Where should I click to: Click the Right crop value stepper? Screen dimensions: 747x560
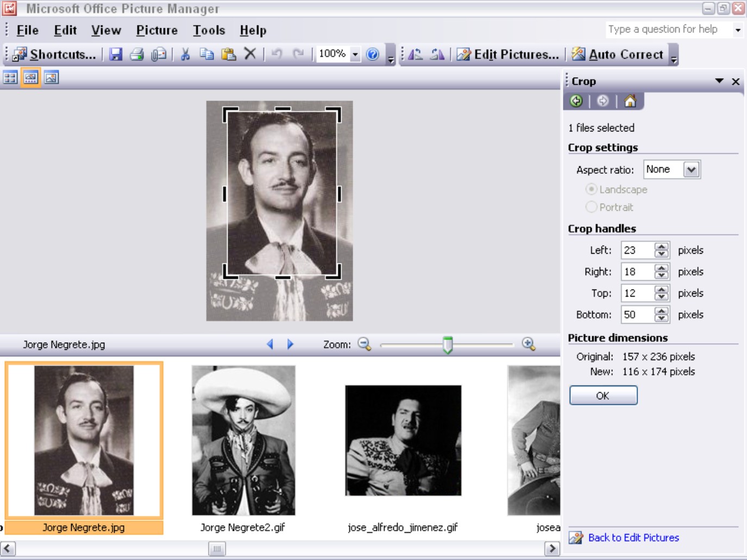pos(661,272)
